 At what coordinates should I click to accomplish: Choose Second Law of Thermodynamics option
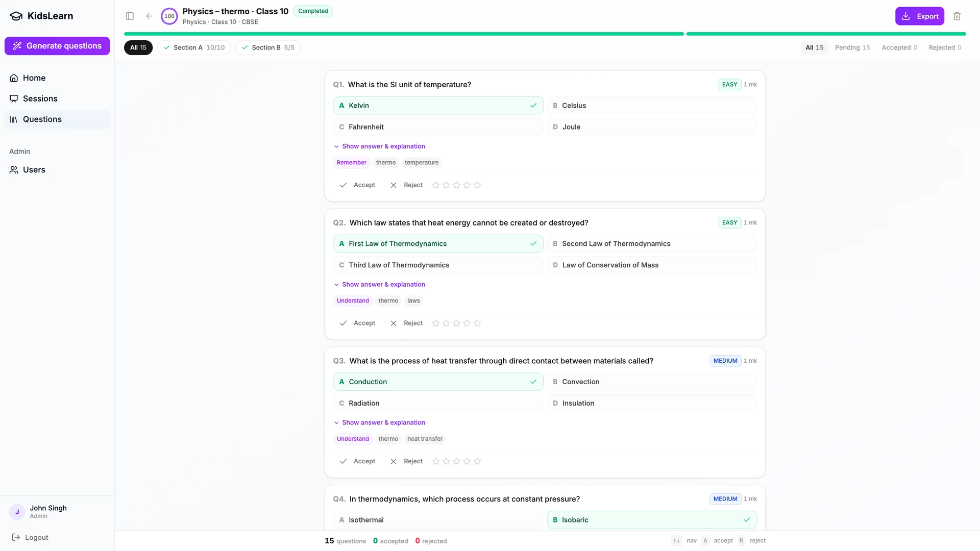[x=652, y=244]
